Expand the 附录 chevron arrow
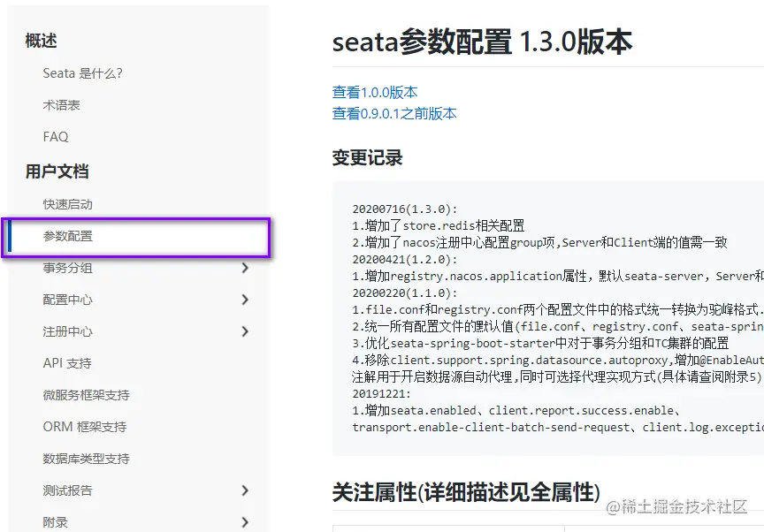Image resolution: width=764 pixels, height=532 pixels. [245, 522]
